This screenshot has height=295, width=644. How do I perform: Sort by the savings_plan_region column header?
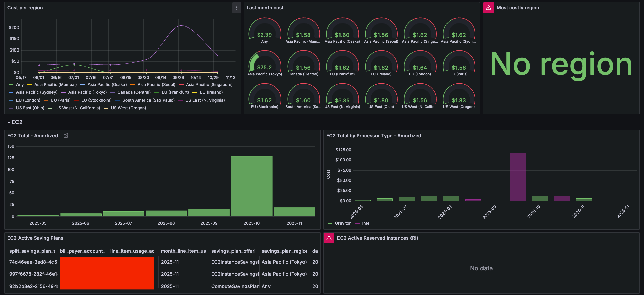[284, 251]
